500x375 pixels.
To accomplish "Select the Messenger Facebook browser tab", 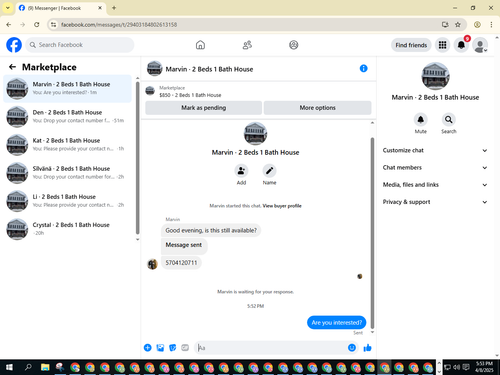I will (x=61, y=8).
